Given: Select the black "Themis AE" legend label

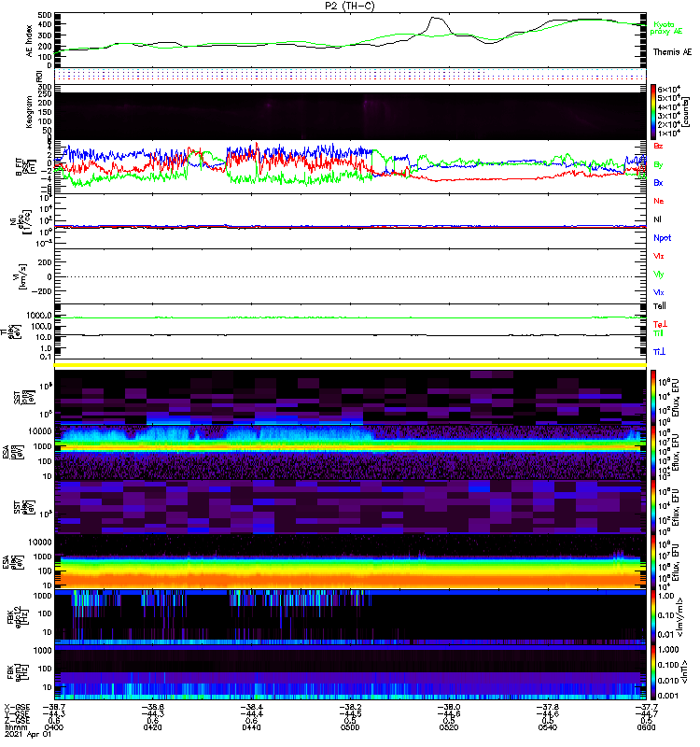Looking at the screenshot, I should 672,52.
